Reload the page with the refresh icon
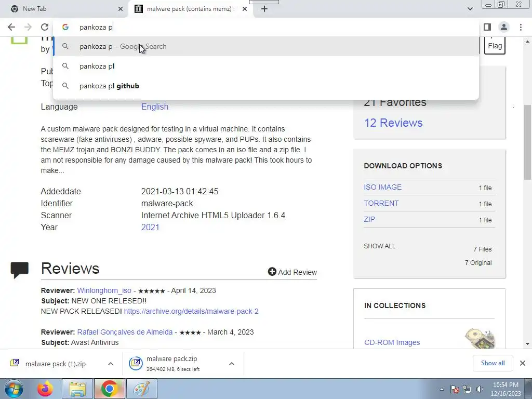This screenshot has width=532, height=399. tap(45, 27)
